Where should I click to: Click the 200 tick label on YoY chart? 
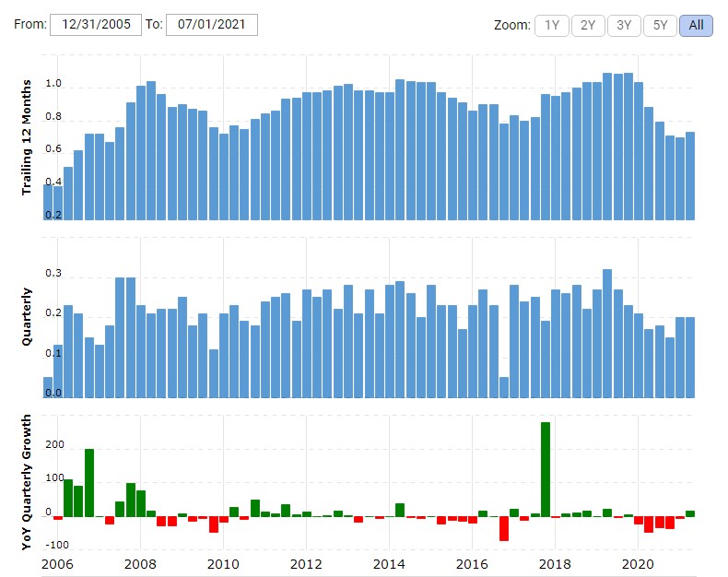[x=54, y=444]
